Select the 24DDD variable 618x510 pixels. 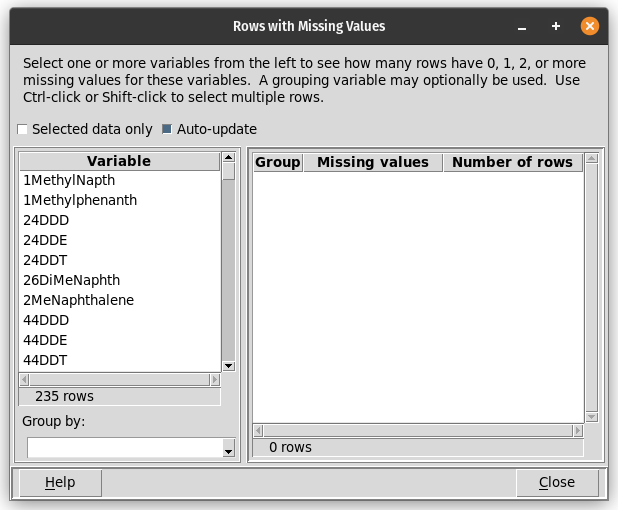point(119,220)
